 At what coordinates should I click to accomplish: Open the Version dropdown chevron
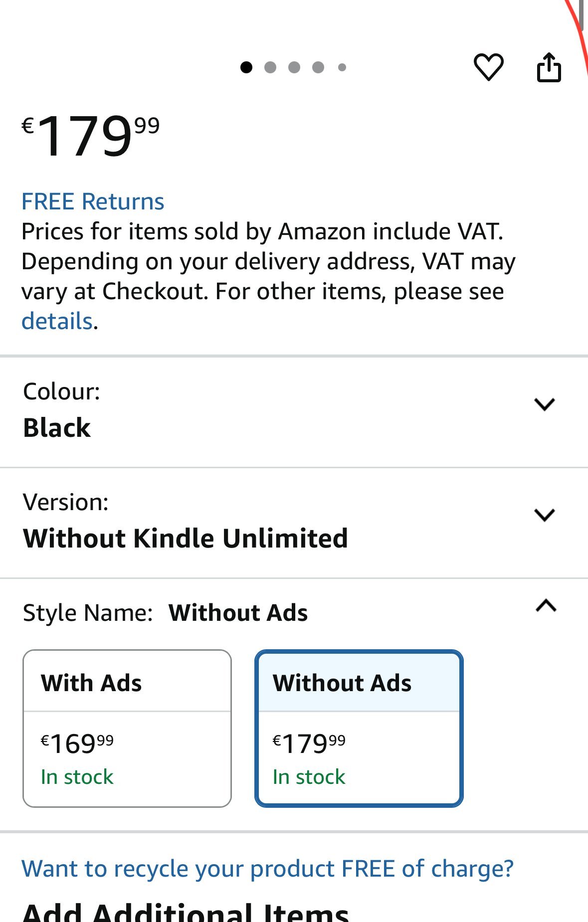point(544,515)
